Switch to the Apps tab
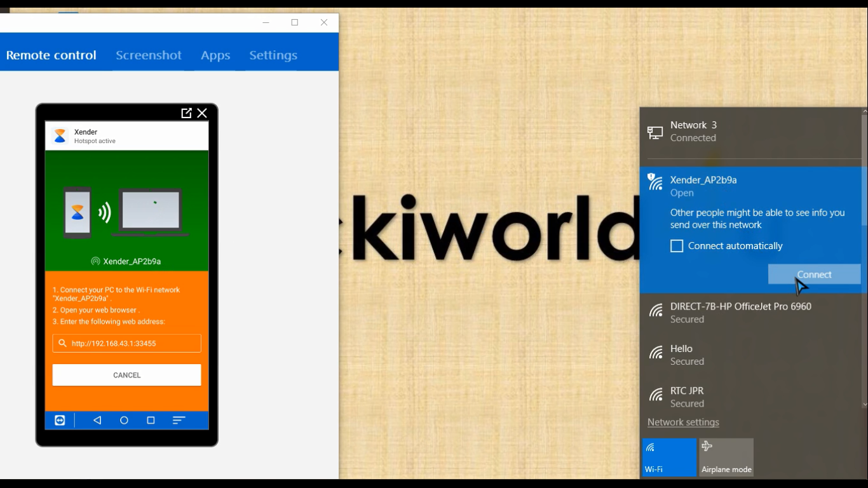Viewport: 868px width, 488px height. [215, 55]
